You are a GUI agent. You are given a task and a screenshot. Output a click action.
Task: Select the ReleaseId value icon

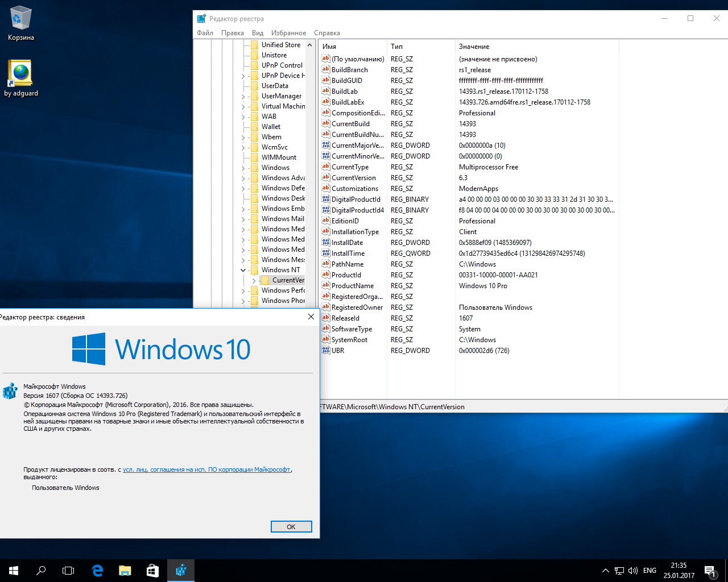(326, 318)
